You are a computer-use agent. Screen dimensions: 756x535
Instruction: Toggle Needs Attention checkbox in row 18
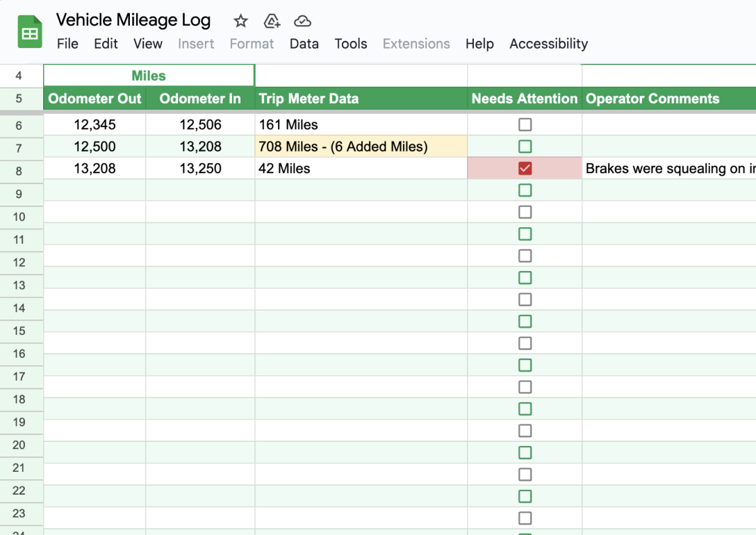tap(525, 387)
